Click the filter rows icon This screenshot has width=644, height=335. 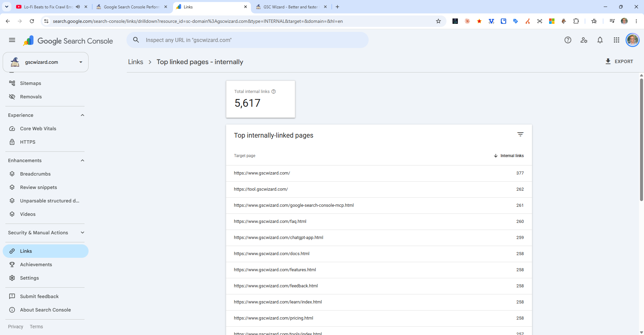tap(520, 134)
